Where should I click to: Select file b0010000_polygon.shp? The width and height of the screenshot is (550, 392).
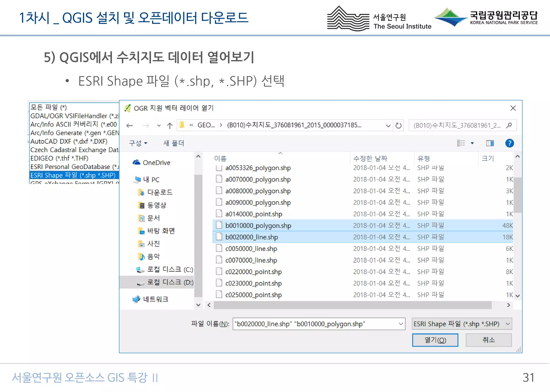click(363, 225)
